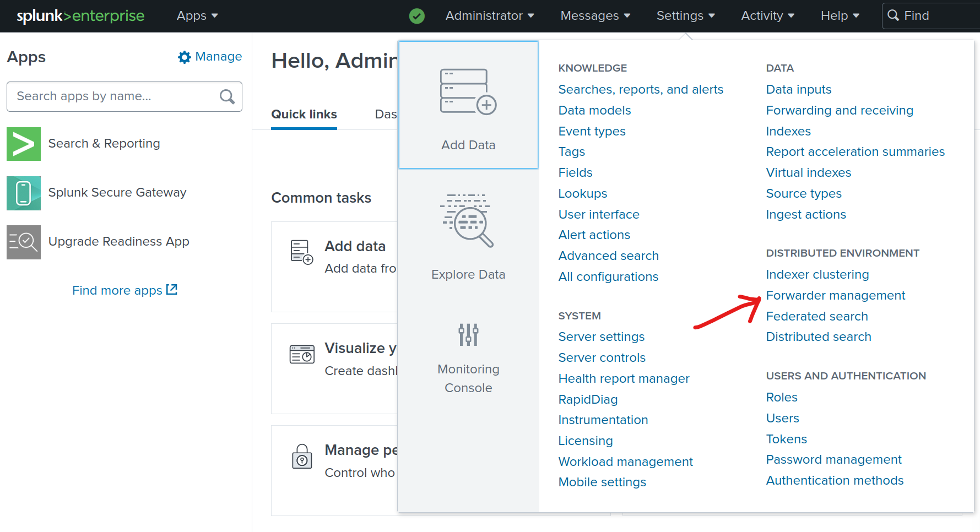Open Server settings

click(x=601, y=337)
